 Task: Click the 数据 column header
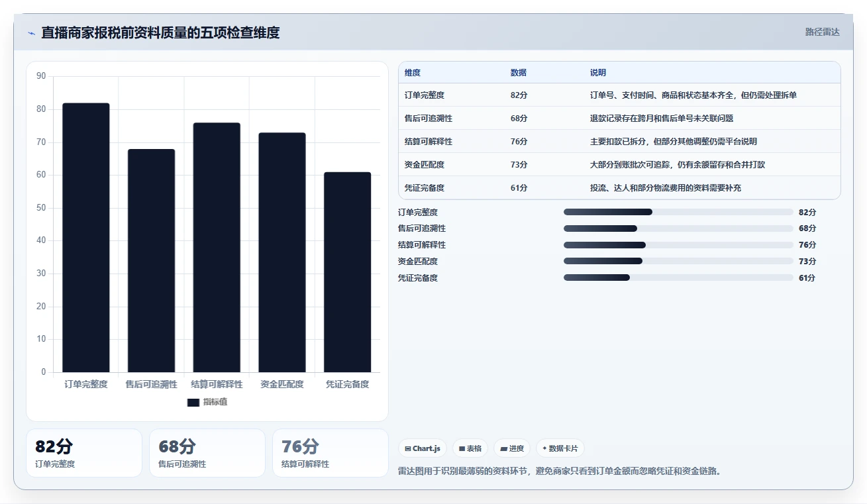pos(519,73)
